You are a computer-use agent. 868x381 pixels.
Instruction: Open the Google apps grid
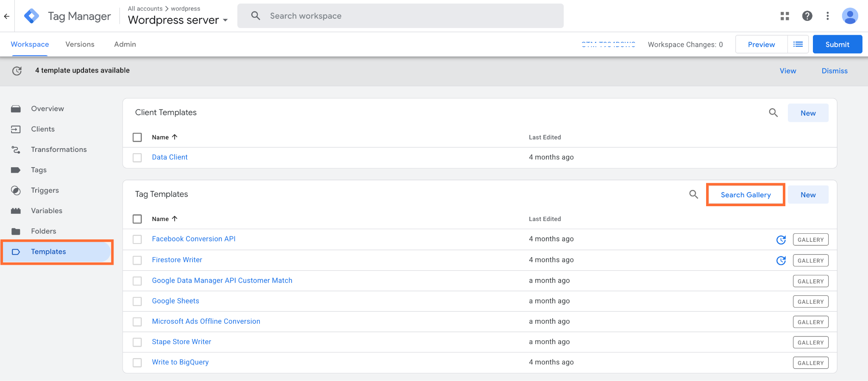785,16
